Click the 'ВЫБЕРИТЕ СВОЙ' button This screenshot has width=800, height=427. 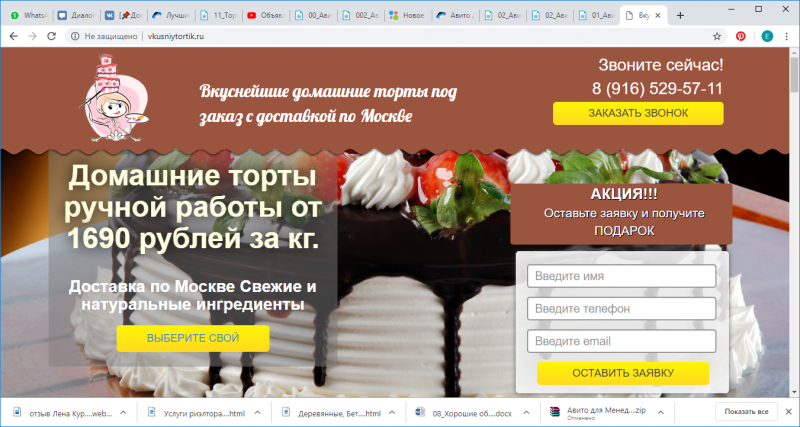tap(193, 338)
